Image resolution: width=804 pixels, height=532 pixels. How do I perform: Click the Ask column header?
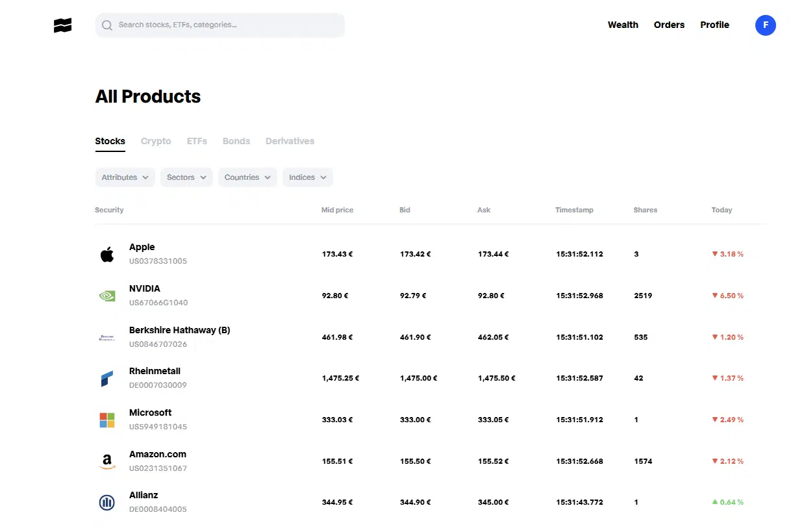pos(484,210)
